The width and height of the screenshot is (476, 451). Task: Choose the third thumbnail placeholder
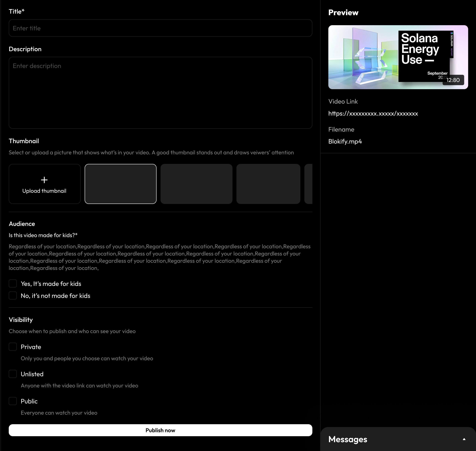pos(268,184)
